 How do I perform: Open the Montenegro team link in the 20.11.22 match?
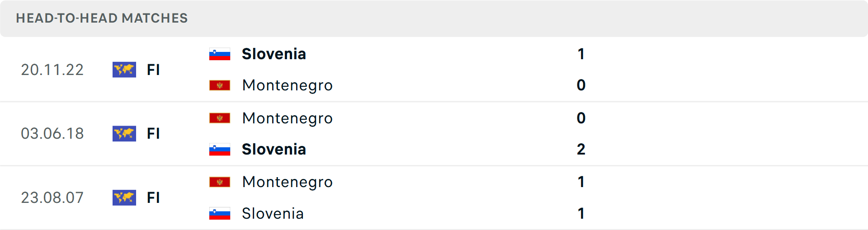coord(288,85)
